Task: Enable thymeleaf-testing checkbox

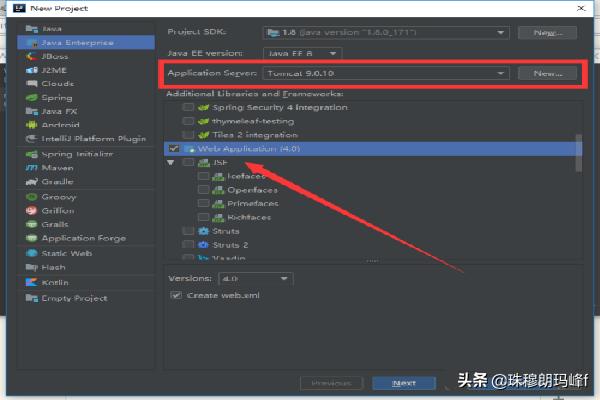Action: 188,121
